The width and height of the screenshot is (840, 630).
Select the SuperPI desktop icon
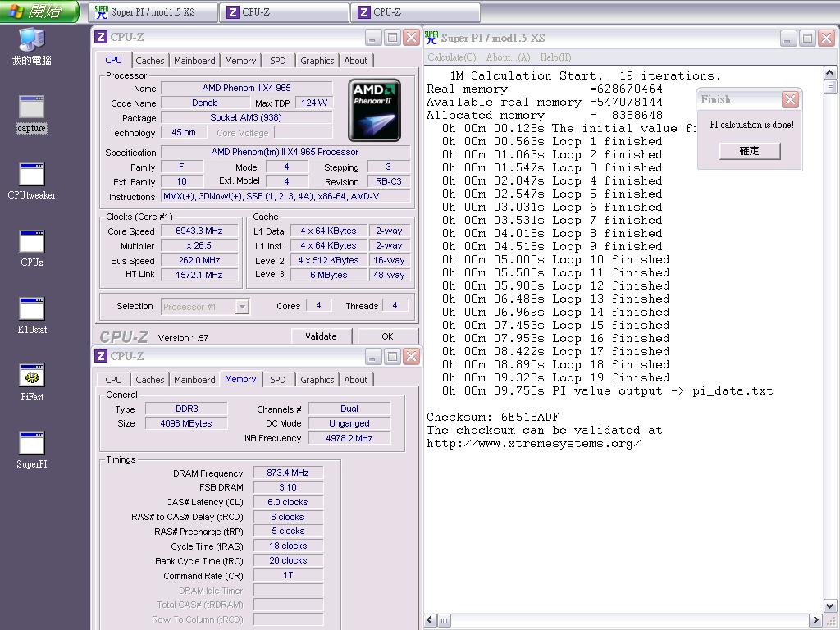point(32,450)
